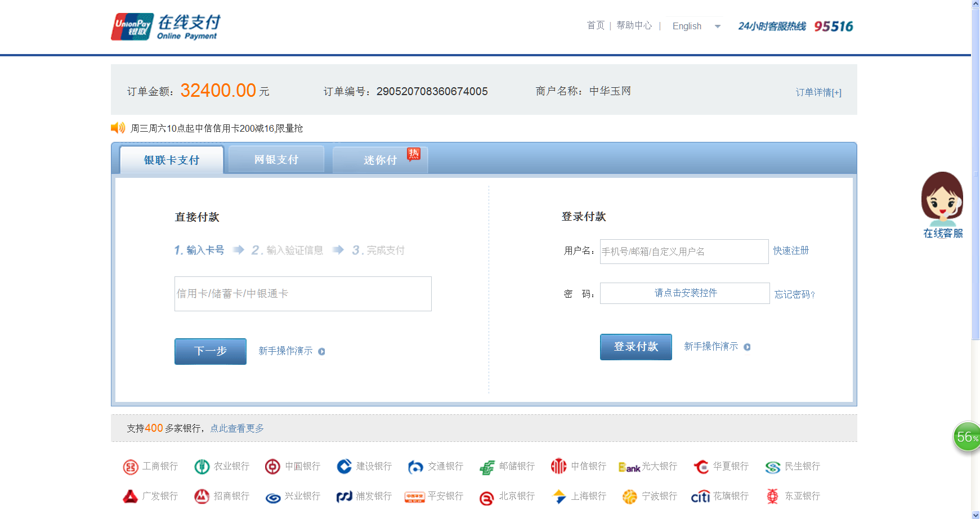Click order number 290520708360674005
980x519 pixels.
(x=432, y=91)
